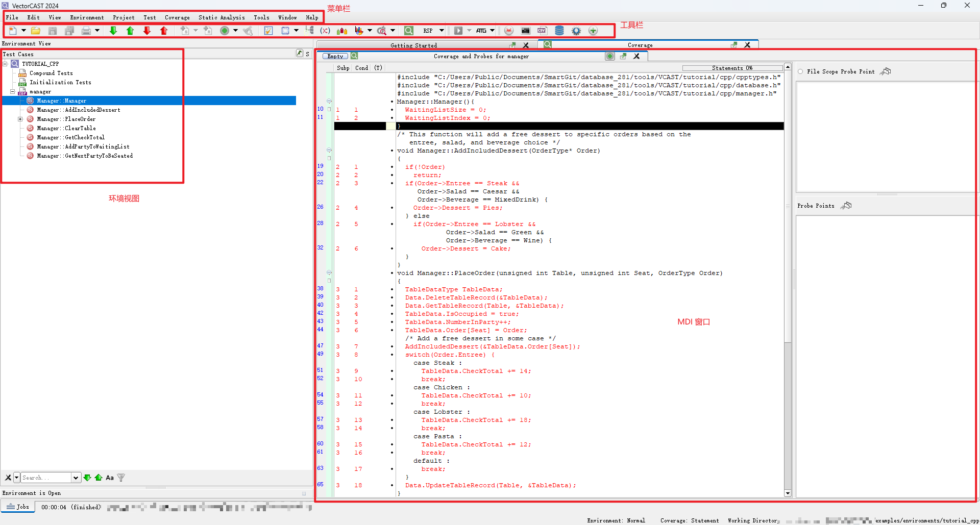The width and height of the screenshot is (980, 525).
Task: Close the Coverage and Probes for manager tab
Action: coord(636,56)
